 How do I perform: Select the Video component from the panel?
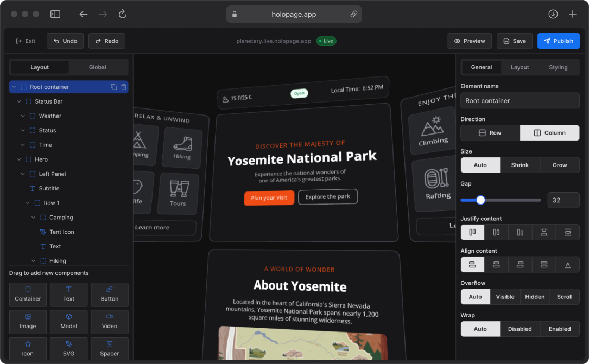109,322
